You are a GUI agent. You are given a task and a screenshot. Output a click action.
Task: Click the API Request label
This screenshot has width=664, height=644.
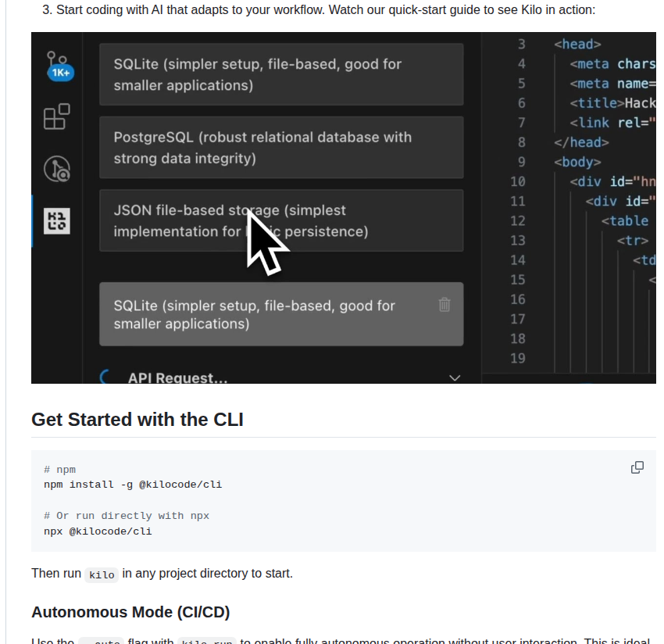pos(177,377)
